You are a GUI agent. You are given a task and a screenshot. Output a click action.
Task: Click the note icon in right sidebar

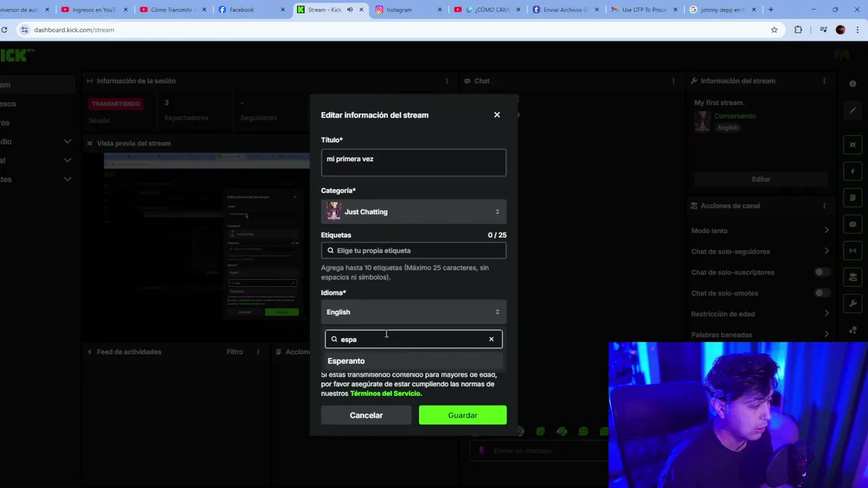point(853,198)
